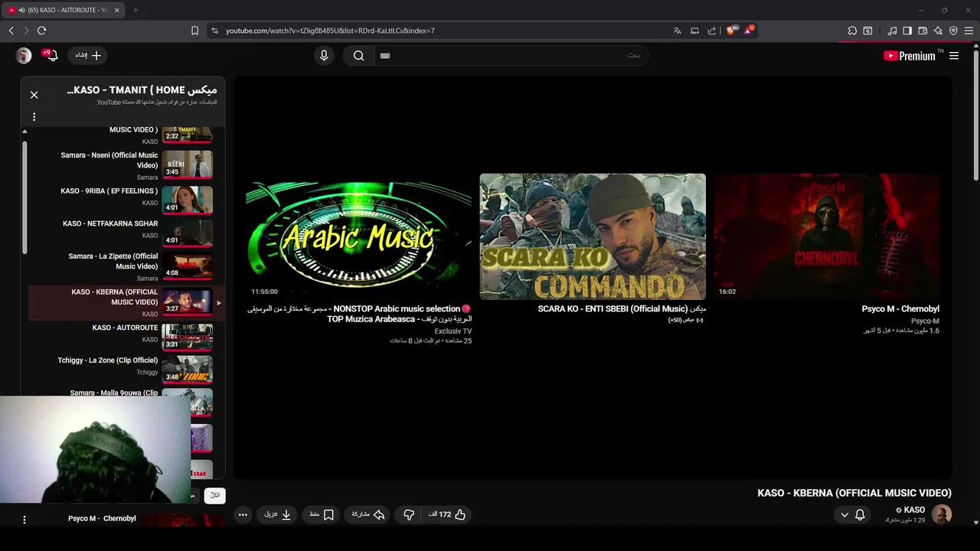The width and height of the screenshot is (980, 551).
Task: Click the Brave Shields lion icon
Action: [731, 31]
